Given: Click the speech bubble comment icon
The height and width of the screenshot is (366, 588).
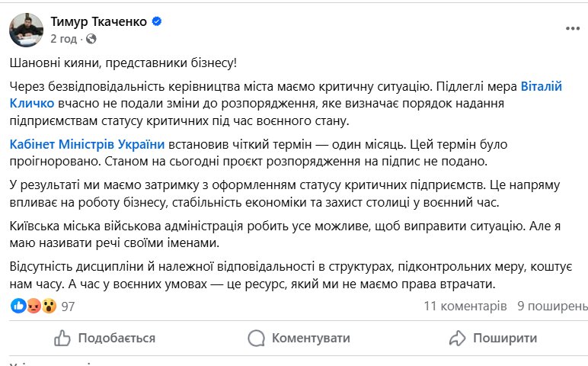Looking at the screenshot, I should click(257, 338).
